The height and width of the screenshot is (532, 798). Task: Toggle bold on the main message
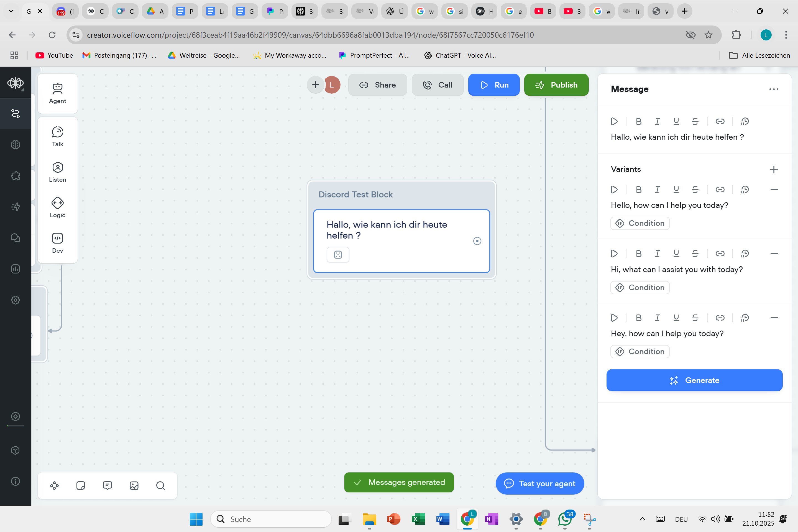pos(638,121)
